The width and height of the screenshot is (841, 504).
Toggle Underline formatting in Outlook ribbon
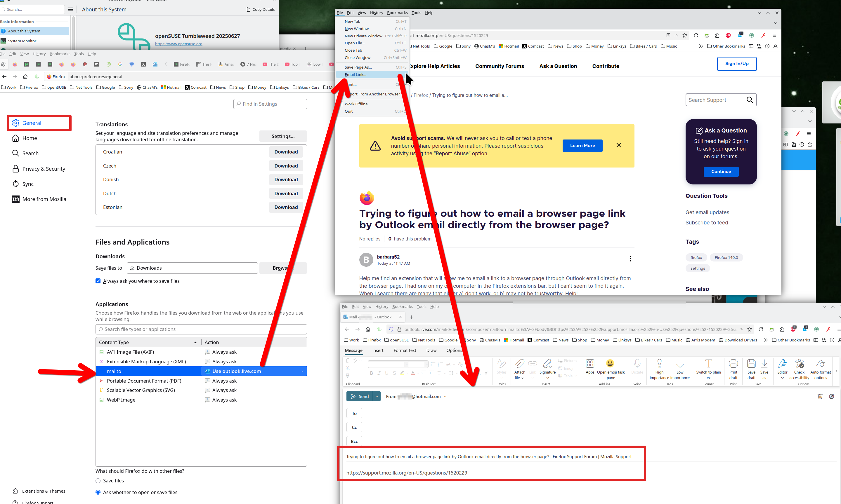point(386,373)
